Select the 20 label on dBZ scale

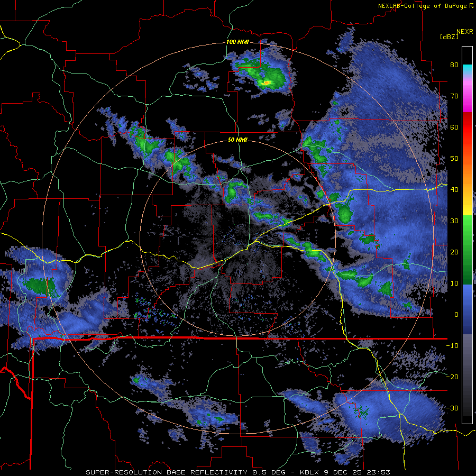click(454, 252)
